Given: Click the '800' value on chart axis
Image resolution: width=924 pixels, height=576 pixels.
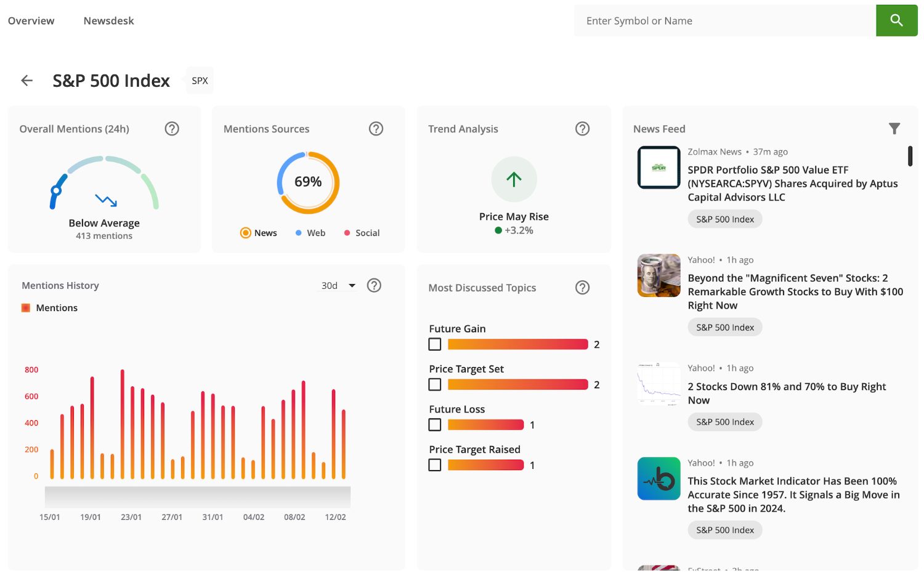Looking at the screenshot, I should point(31,370).
